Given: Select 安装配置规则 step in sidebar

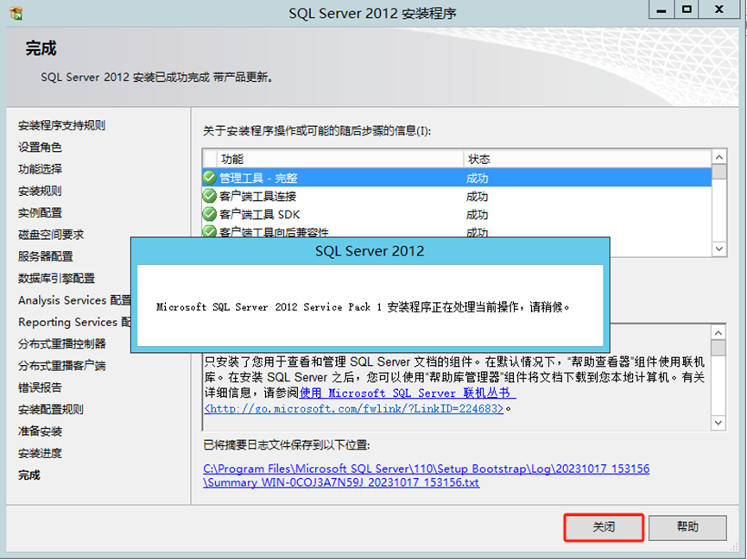Looking at the screenshot, I should pyautogui.click(x=51, y=410).
